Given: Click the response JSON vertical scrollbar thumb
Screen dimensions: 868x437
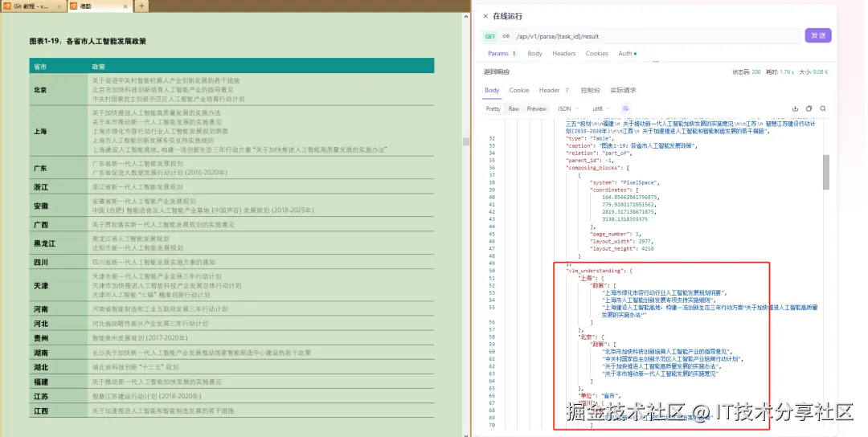Looking at the screenshot, I should tap(826, 171).
